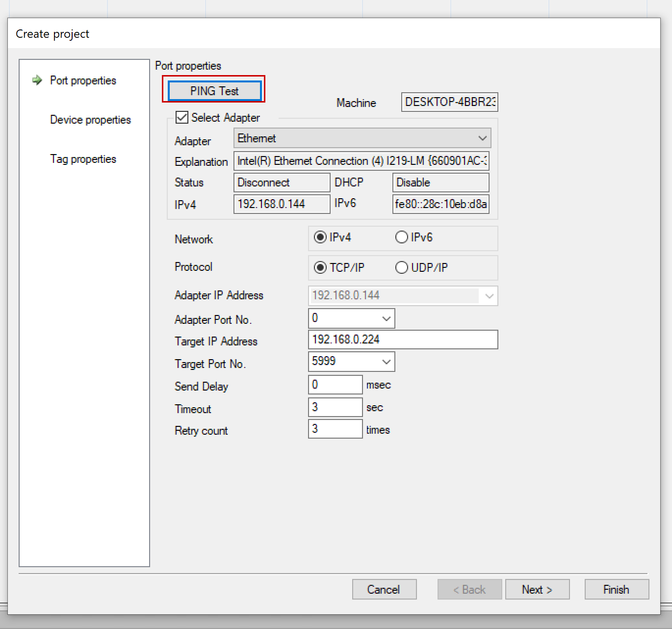Focus the Timeout seconds input
Viewport: 672px width, 629px height.
(x=335, y=407)
